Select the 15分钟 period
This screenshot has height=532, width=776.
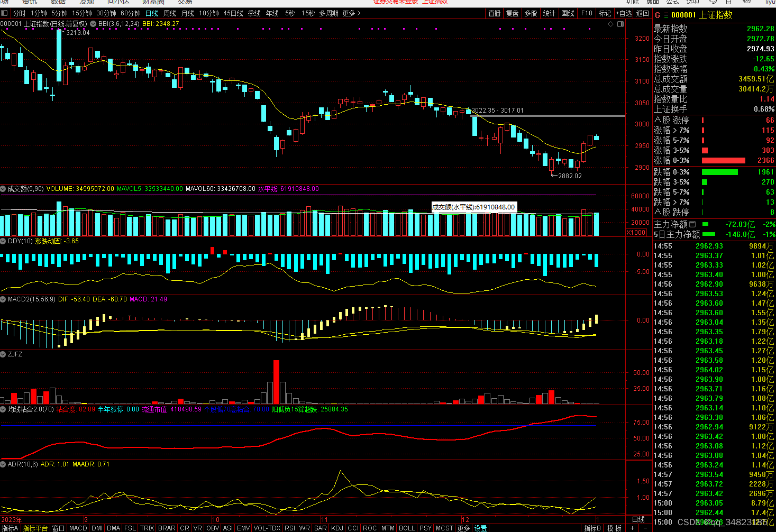point(82,13)
